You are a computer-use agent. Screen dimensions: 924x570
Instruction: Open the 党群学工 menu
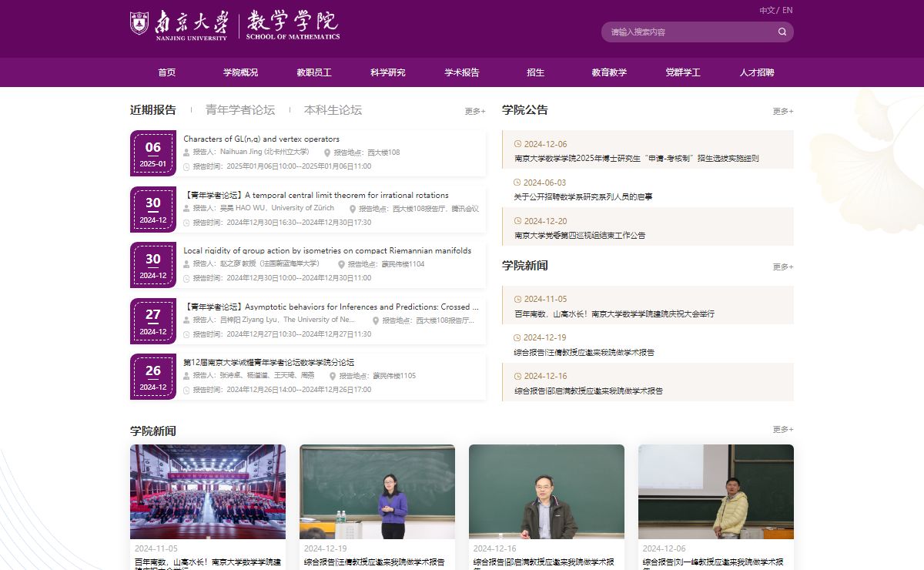point(683,72)
